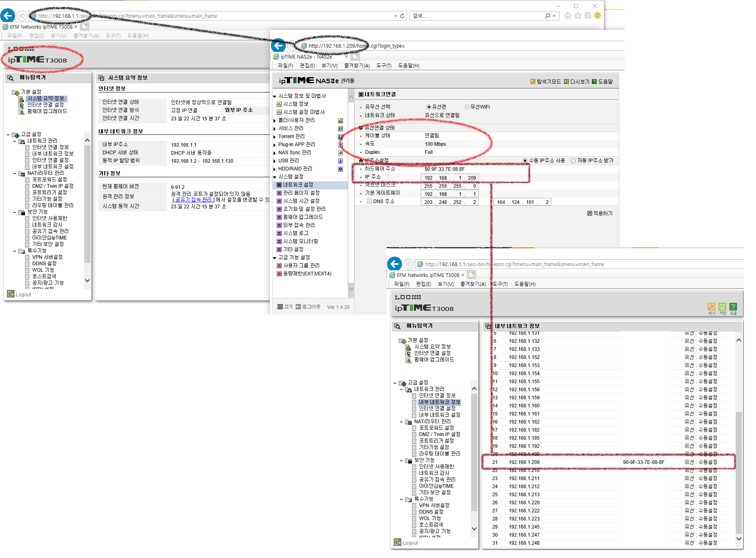Select the 자동 IP주소 받기 radio option

573,161
